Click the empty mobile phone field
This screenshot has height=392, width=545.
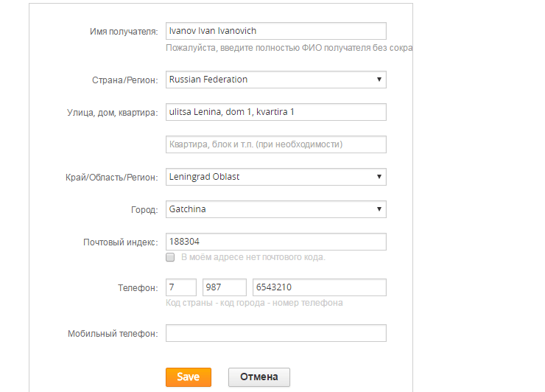click(276, 333)
